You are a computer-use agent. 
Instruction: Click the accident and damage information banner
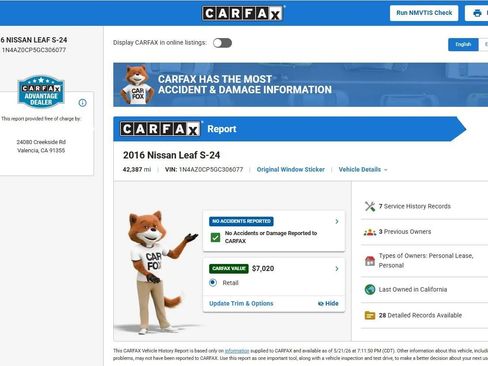coord(300,85)
